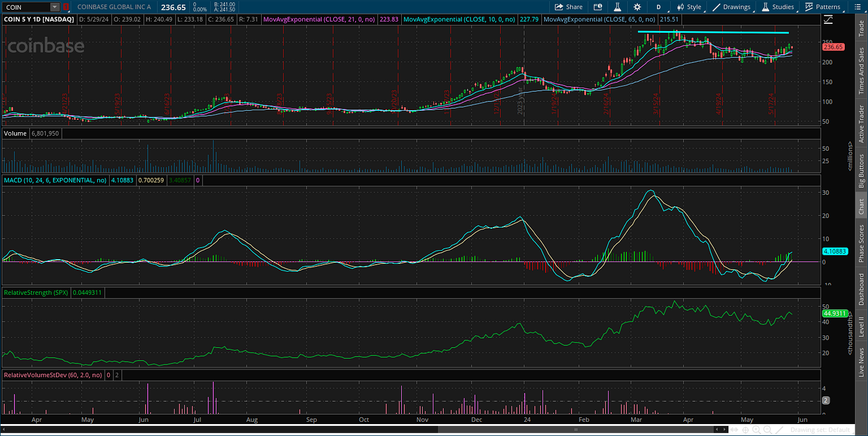Click the 44.9311 relative strength bubble
This screenshot has width=868, height=436.
835,313
